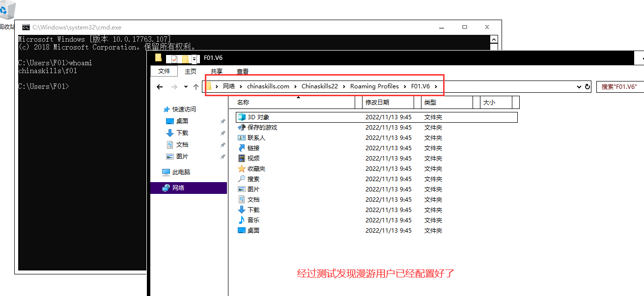
Task: Go up one folder level arrow
Action: coord(196,87)
